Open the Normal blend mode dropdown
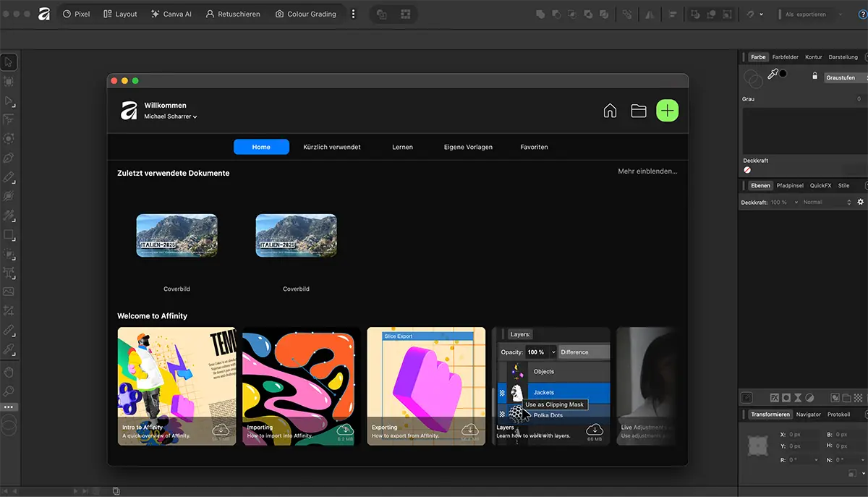The height and width of the screenshot is (497, 868). point(827,203)
